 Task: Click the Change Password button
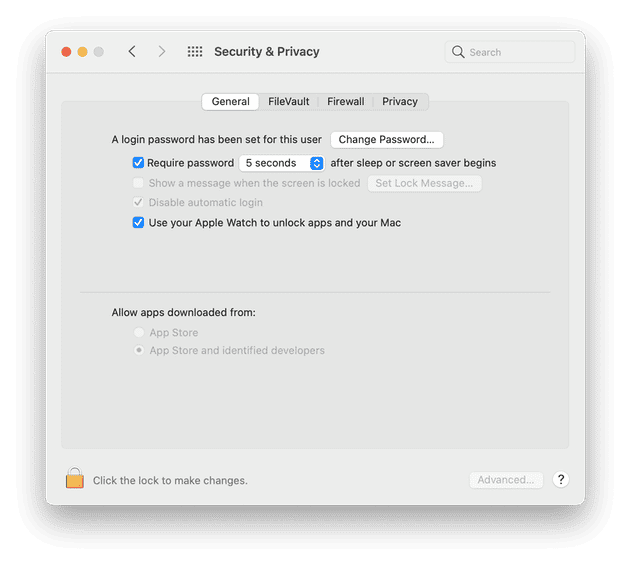point(387,139)
